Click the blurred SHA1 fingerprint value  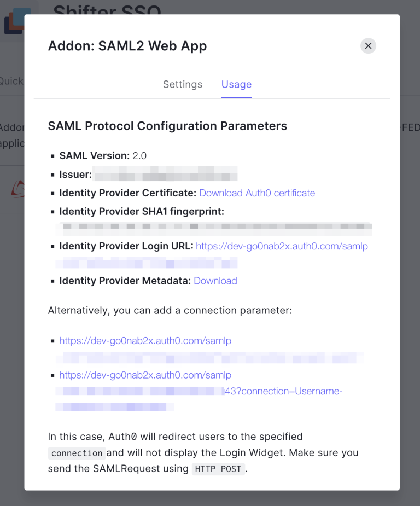point(214,229)
